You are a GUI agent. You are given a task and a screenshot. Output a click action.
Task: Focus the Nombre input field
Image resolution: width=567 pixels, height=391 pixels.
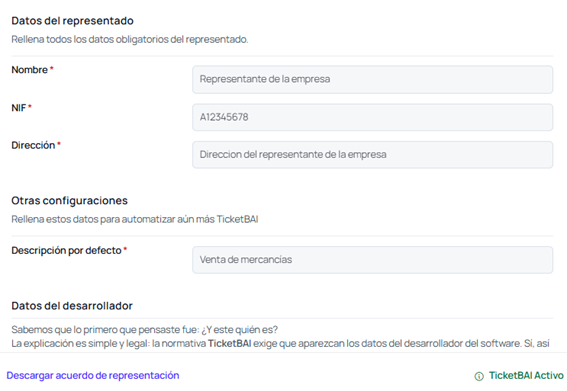click(372, 80)
